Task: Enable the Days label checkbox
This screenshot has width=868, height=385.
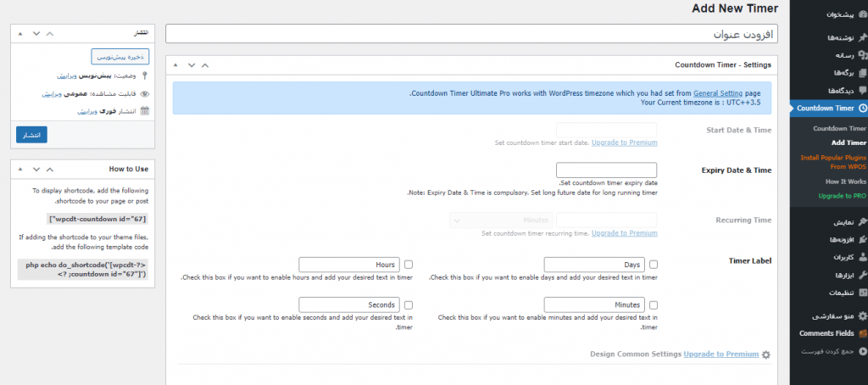Action: tap(654, 265)
